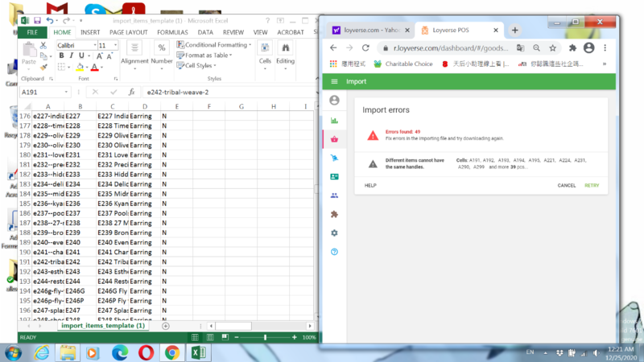Switch to the PAGE LAYOUT ribbon tab

pos(129,32)
